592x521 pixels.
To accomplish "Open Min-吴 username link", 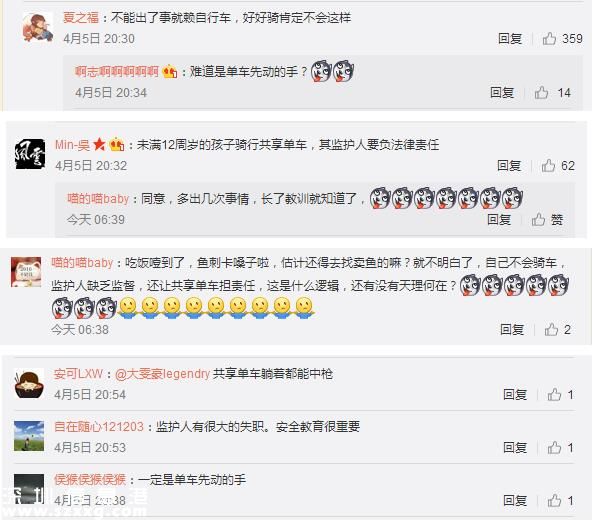I will coord(72,145).
